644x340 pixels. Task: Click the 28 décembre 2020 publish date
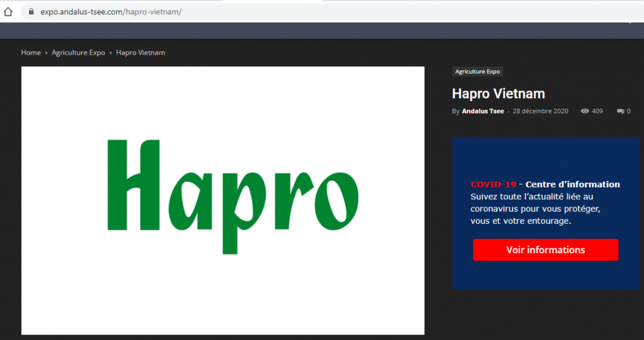[x=540, y=111]
